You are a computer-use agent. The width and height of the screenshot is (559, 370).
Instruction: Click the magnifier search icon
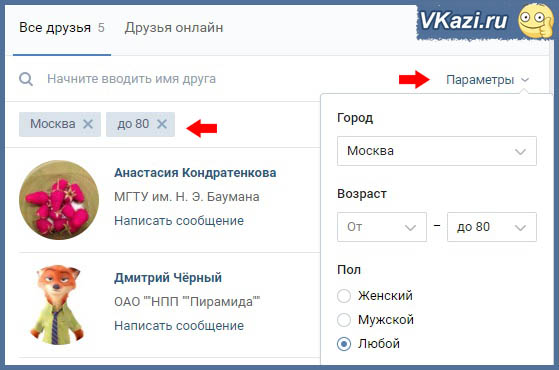click(x=26, y=79)
